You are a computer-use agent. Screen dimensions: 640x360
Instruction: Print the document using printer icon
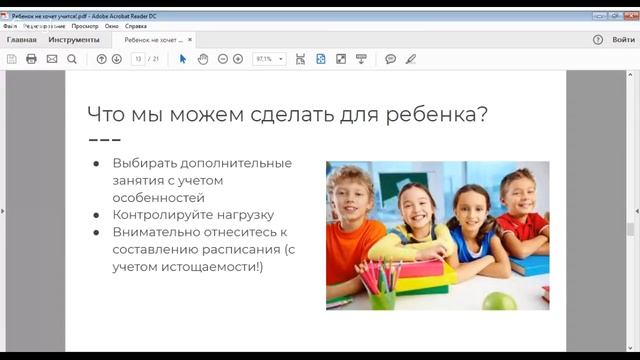(x=31, y=59)
